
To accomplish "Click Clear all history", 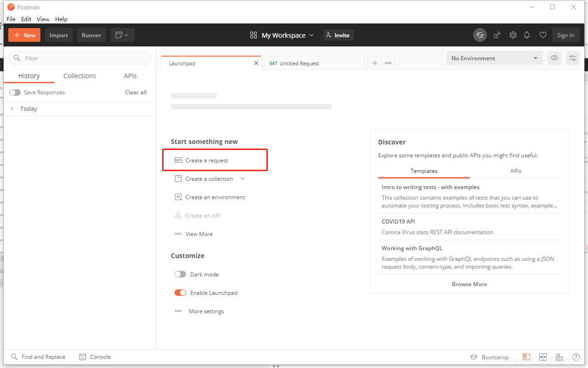I will tap(136, 92).
